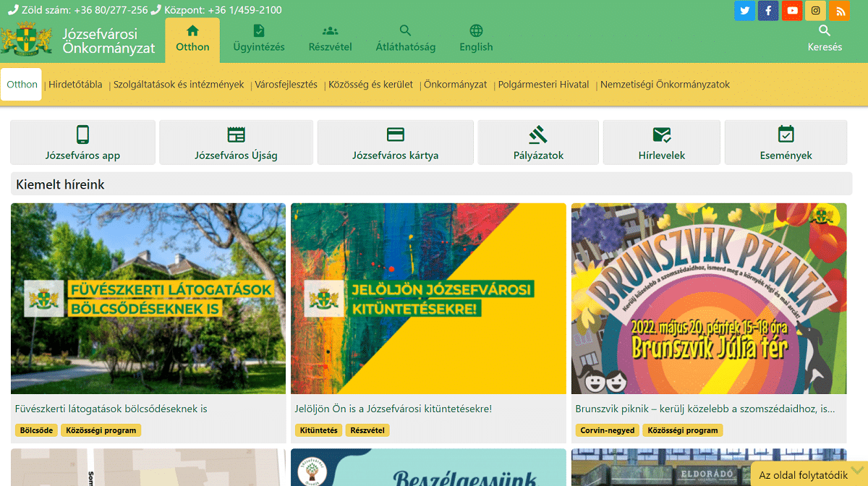Open the Városfejlesztés menu

coord(286,85)
